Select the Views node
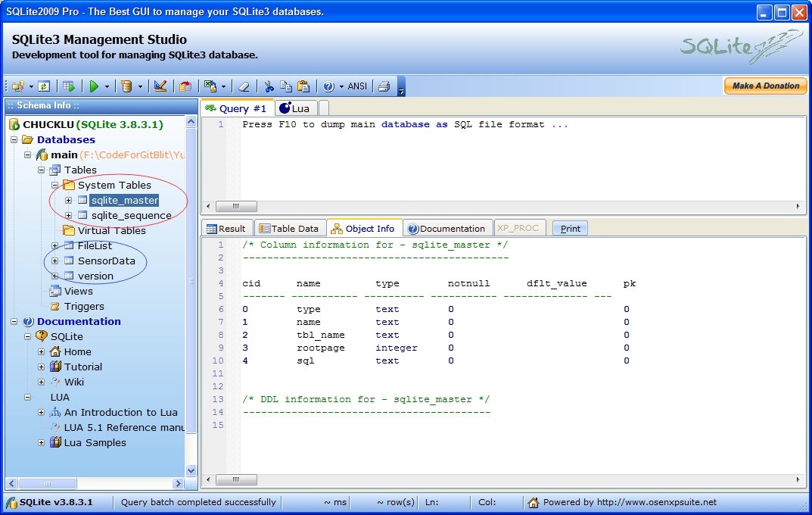812x515 pixels. tap(78, 291)
